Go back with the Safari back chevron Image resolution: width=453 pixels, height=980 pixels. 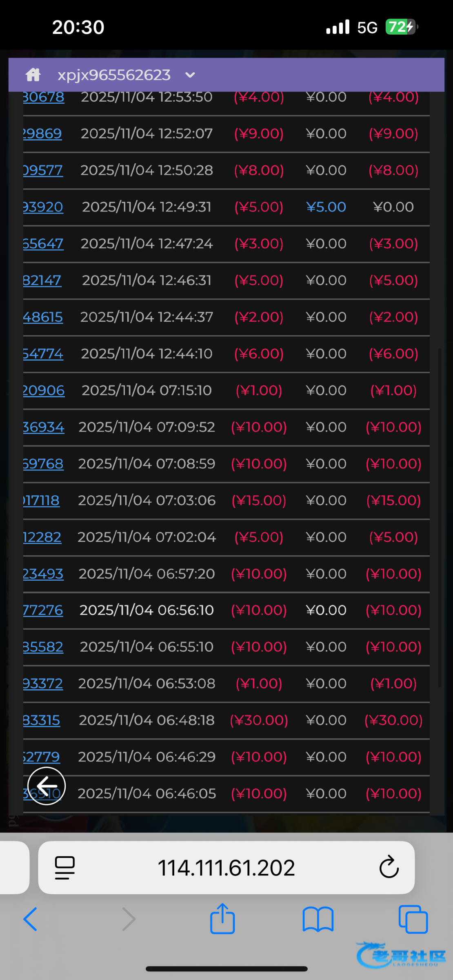(31, 919)
